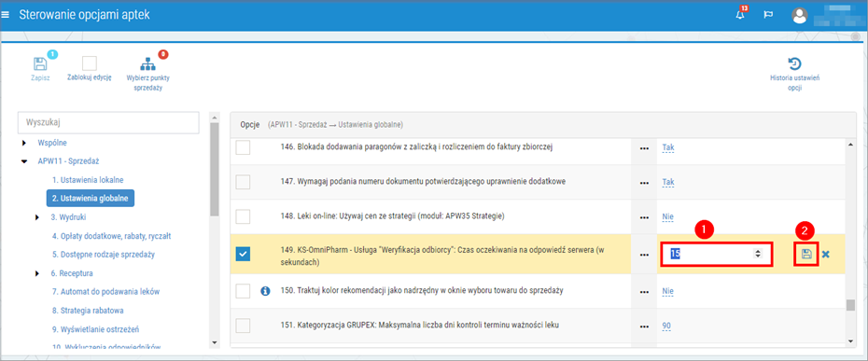868x361 pixels.
Task: Expand the Wspólne tree node
Action: [x=24, y=143]
